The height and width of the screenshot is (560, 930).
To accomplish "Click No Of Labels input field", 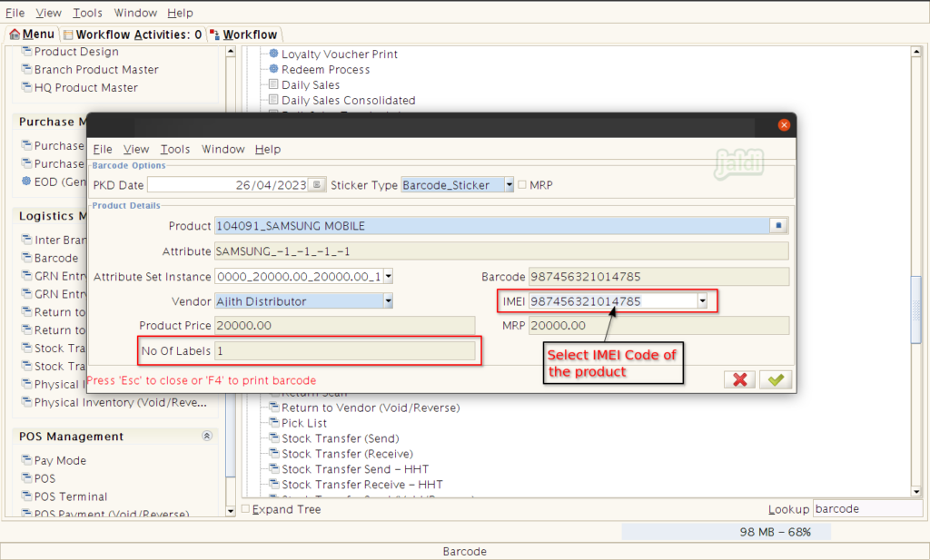I will 344,351.
